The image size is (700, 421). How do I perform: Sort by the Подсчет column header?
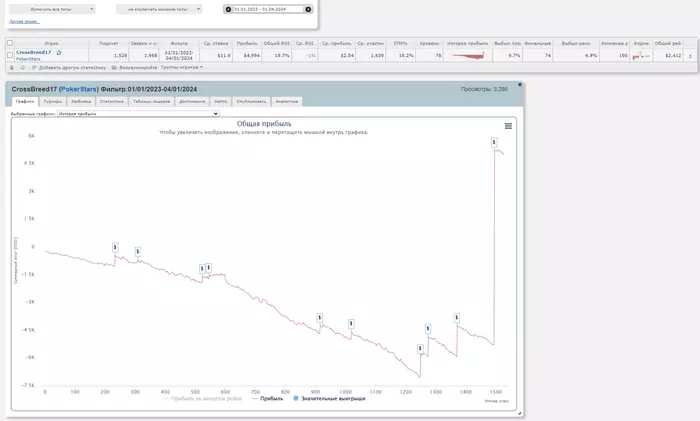click(x=108, y=43)
